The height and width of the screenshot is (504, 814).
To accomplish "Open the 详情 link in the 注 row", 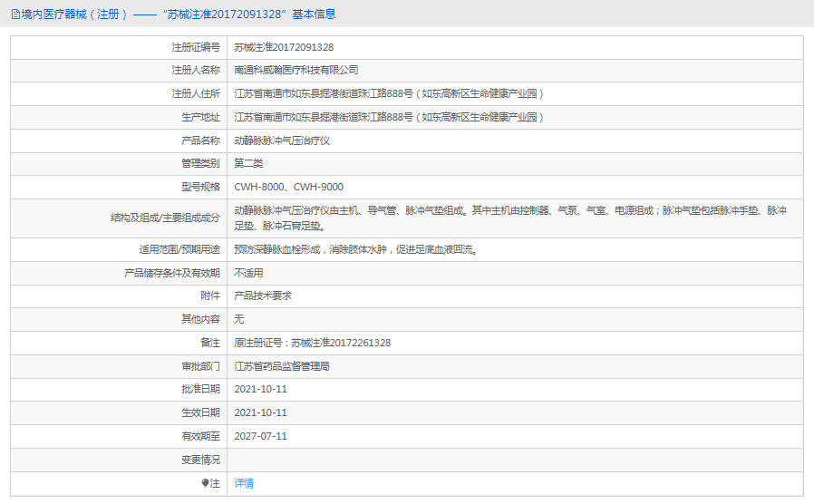I will tap(244, 483).
